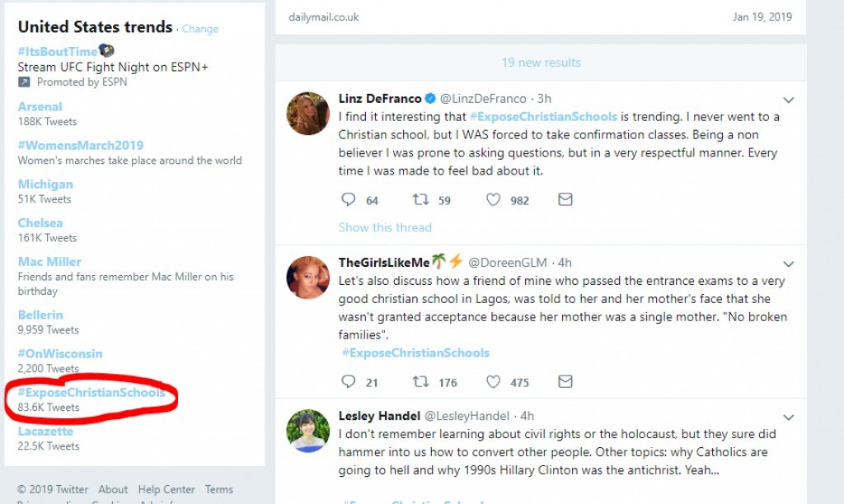This screenshot has width=844, height=504.
Task: Like Linz DeFranco's tweet
Action: (x=493, y=199)
